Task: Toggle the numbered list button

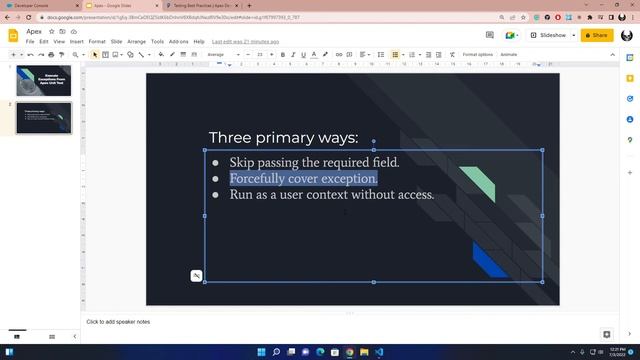Action: coord(412,54)
